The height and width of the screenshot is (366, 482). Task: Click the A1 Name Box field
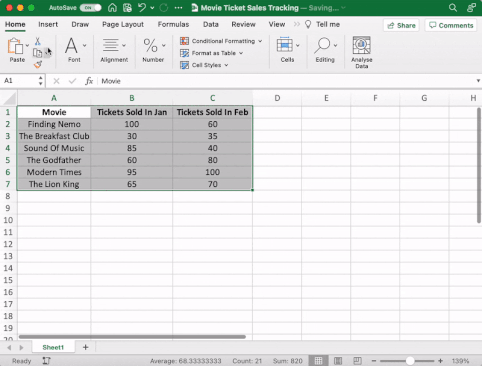pos(19,81)
